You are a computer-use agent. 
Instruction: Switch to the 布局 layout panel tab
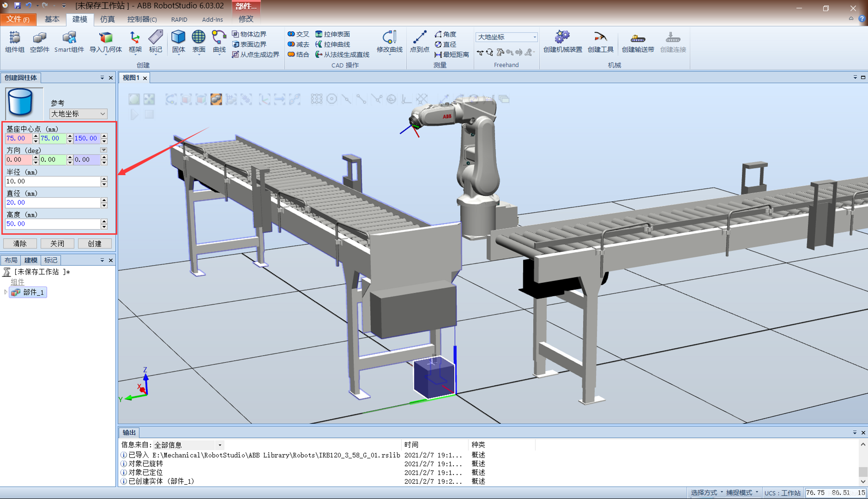11,260
